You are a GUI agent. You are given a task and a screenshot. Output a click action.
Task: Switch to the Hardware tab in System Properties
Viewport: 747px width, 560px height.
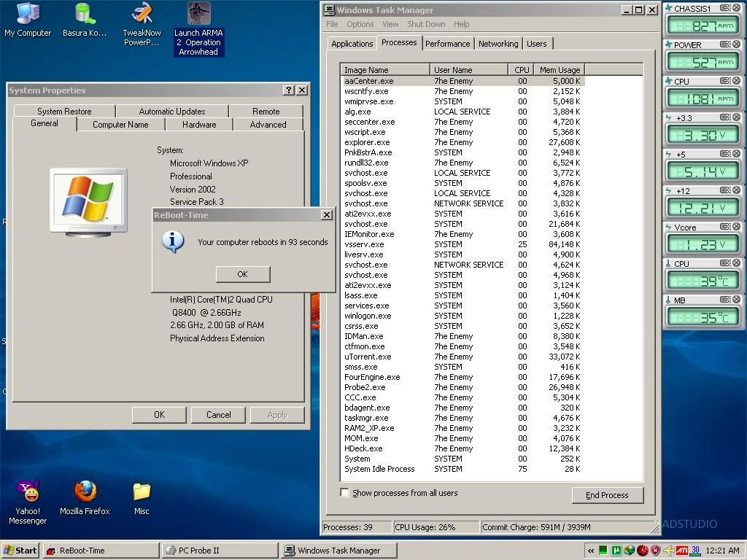[x=199, y=125]
